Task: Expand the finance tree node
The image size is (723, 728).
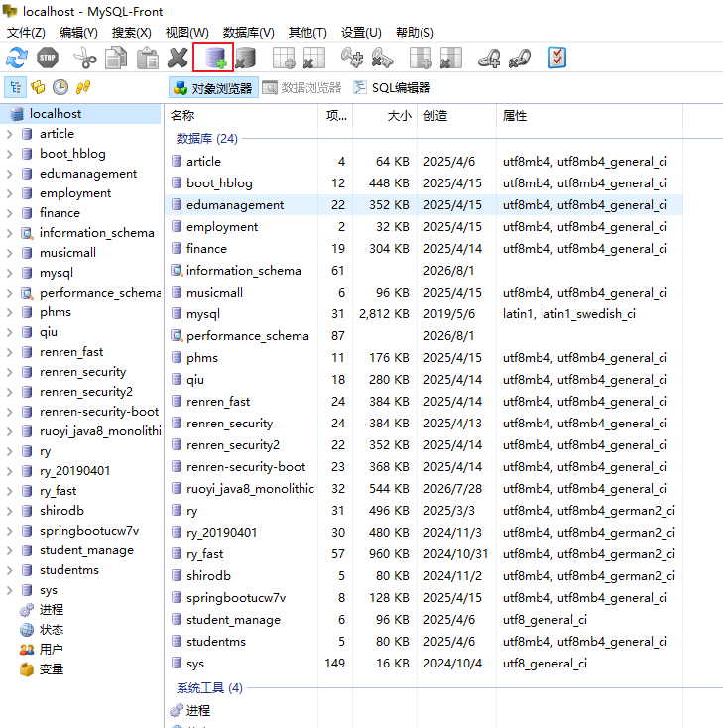Action: (9, 213)
